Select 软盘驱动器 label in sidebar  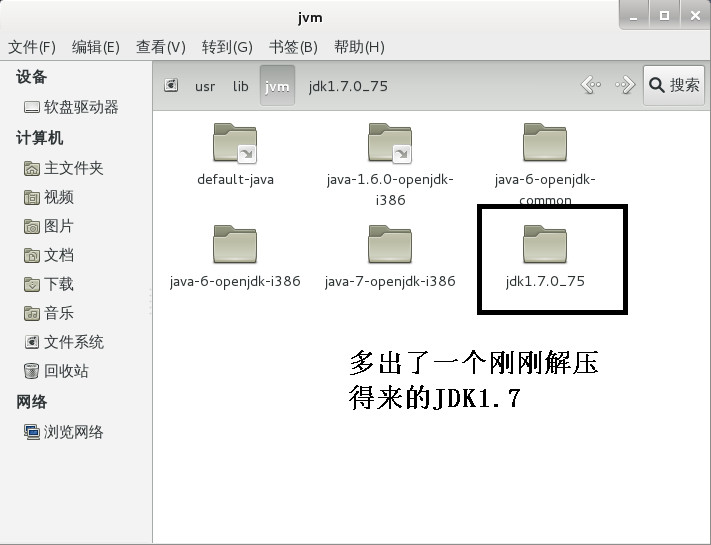[81, 107]
